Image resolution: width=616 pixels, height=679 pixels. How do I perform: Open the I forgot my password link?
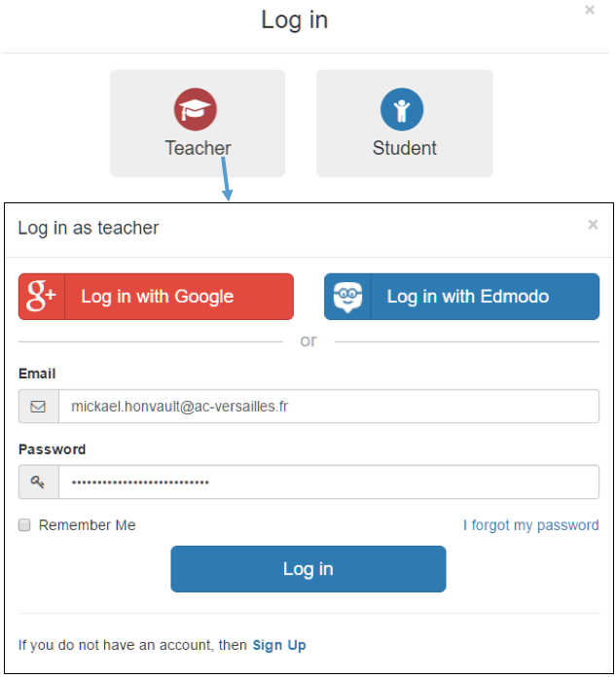point(530,525)
